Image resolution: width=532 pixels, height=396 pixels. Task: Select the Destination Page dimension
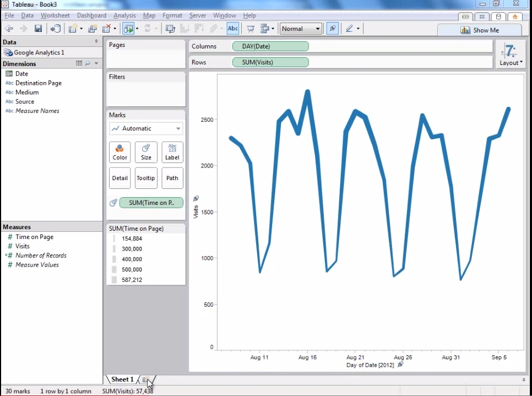39,83
